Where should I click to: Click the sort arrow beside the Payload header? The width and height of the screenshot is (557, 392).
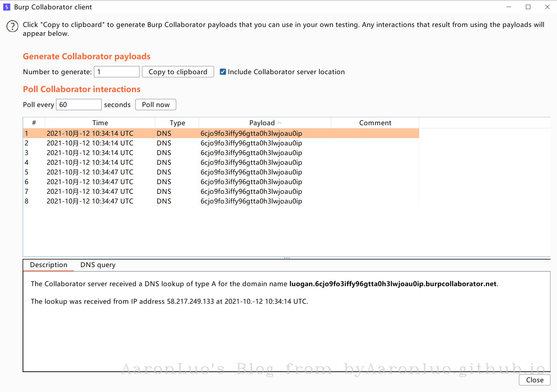pyautogui.click(x=280, y=123)
